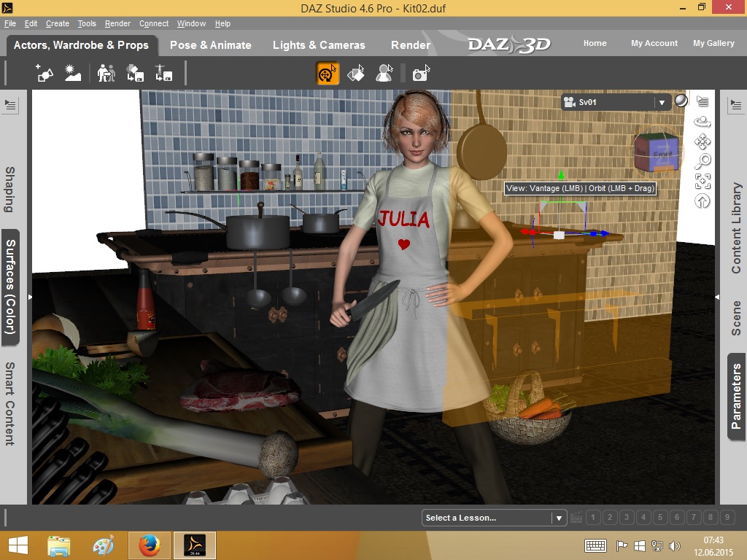Image resolution: width=747 pixels, height=560 pixels.
Task: Click the save scene subset icon
Action: pos(135,74)
